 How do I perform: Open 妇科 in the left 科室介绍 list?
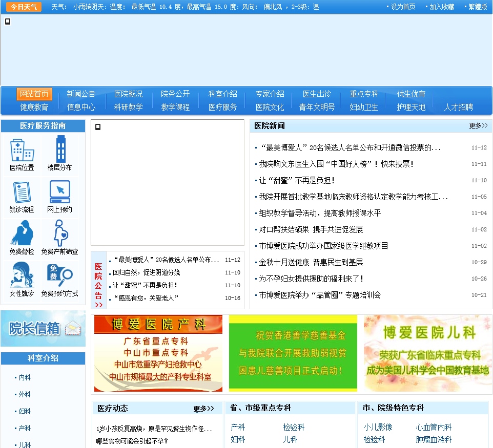[x=25, y=411]
